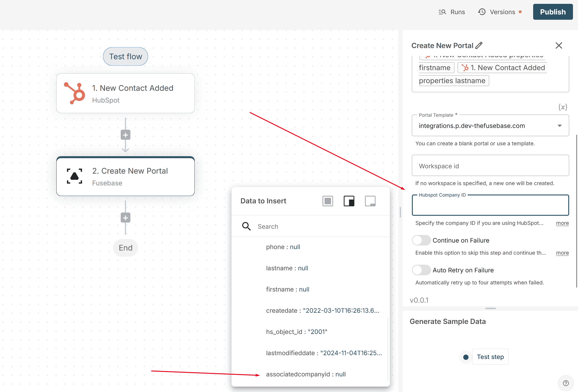
Task: Click the Versions clock icon
Action: [x=482, y=12]
